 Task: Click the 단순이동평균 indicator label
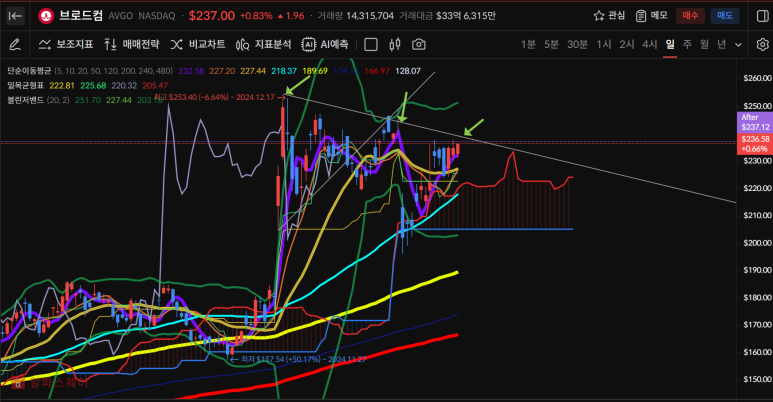pyautogui.click(x=29, y=71)
